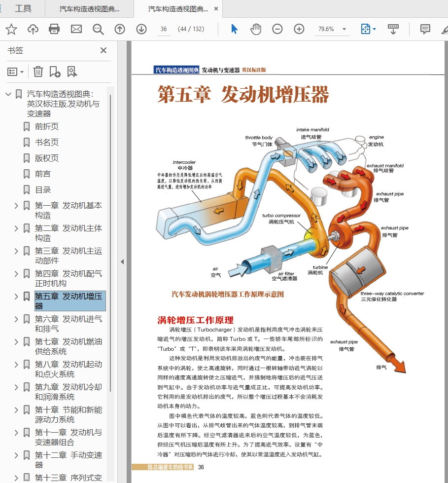The width and height of the screenshot is (448, 483).
Task: Go to previous page with up arrow
Action: click(120, 29)
